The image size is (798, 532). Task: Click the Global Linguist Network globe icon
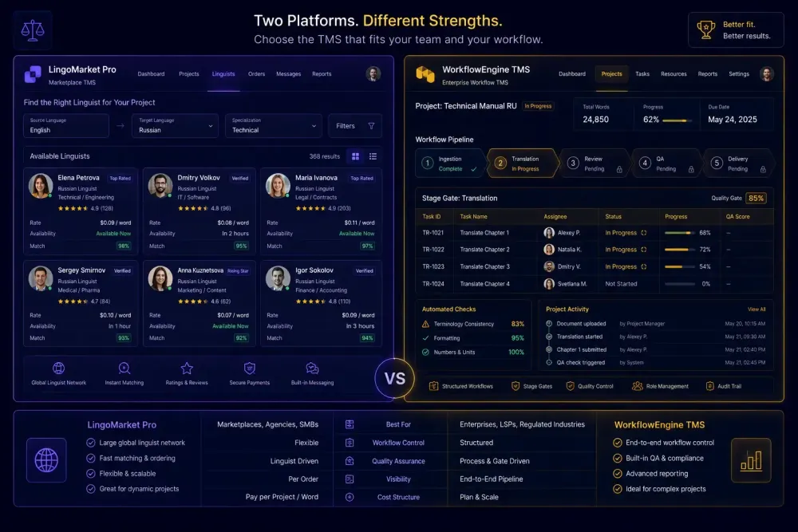(58, 368)
